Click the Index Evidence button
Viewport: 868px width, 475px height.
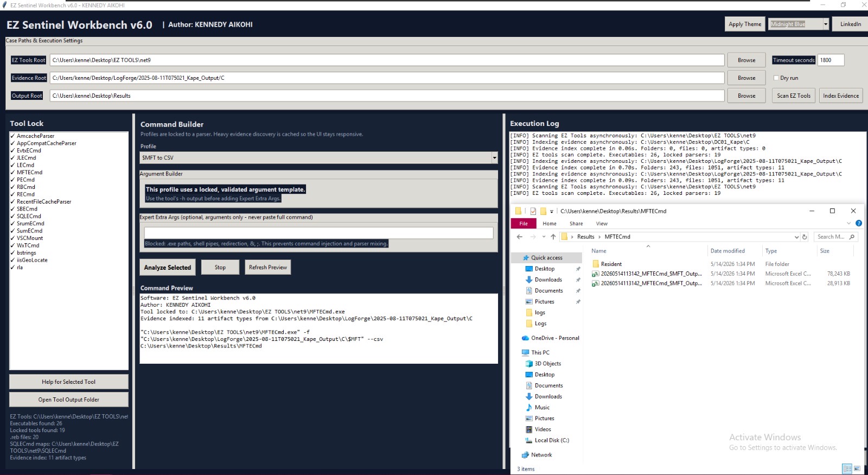coord(841,96)
